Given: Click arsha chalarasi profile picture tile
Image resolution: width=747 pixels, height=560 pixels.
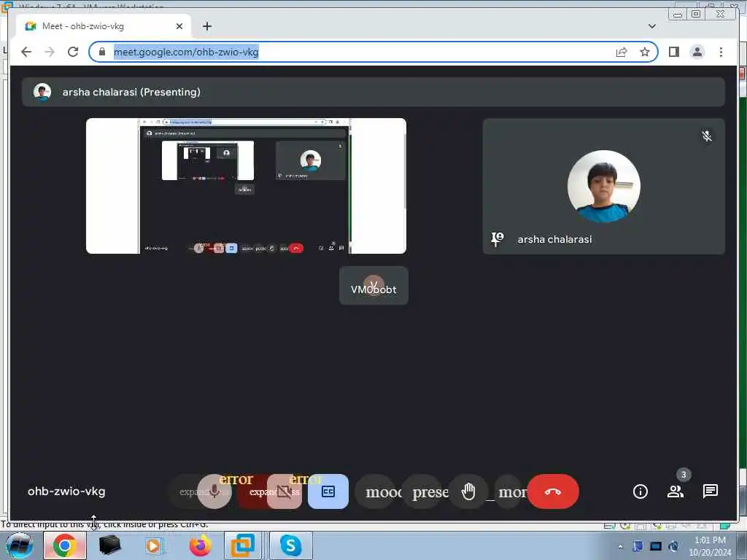Looking at the screenshot, I should (603, 186).
